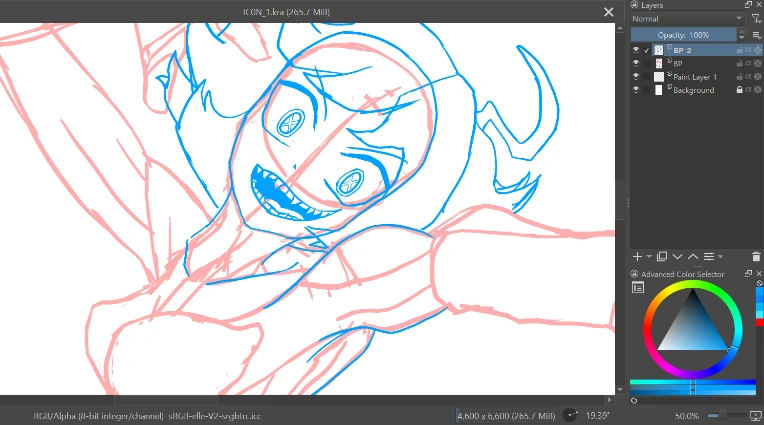Click the layer filter funnel icon

tap(756, 19)
